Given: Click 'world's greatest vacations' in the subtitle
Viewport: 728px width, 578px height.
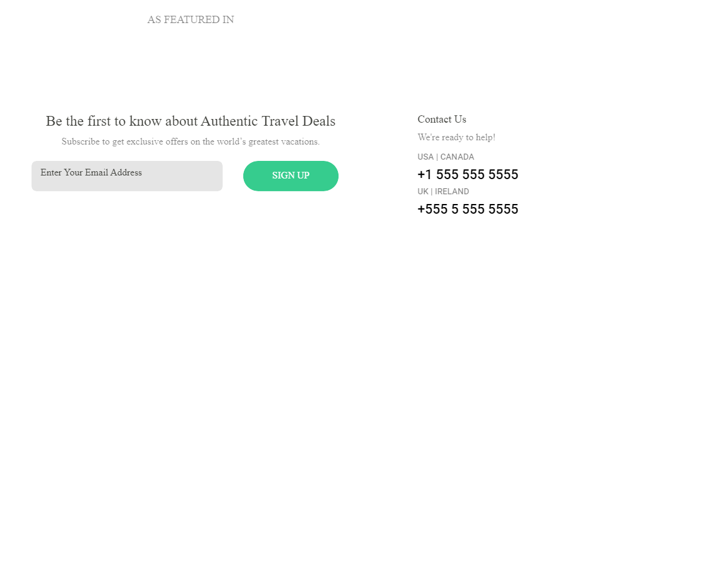Looking at the screenshot, I should [x=265, y=141].
